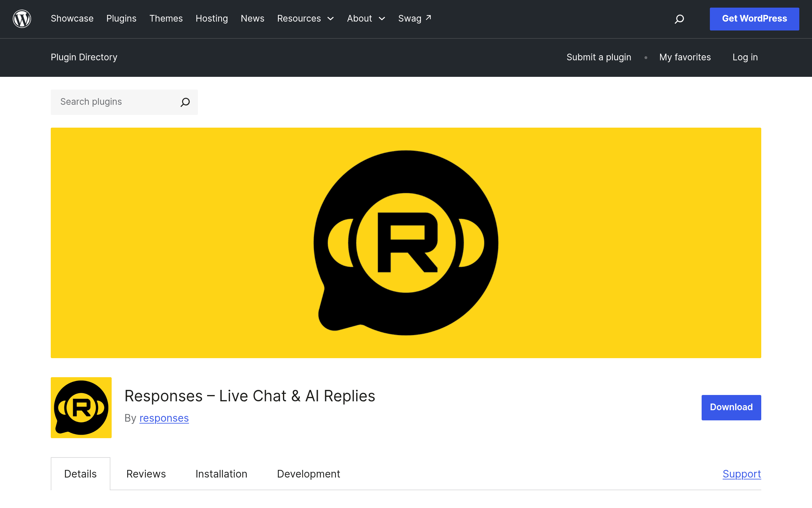812x508 pixels.
Task: Select the Details tab
Action: click(81, 474)
